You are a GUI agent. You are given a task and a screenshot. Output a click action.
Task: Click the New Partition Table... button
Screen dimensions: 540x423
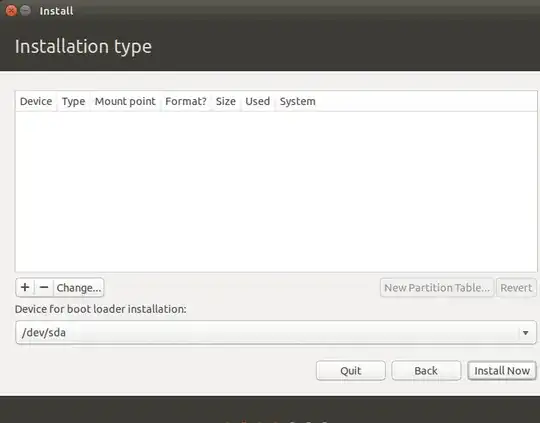(437, 288)
